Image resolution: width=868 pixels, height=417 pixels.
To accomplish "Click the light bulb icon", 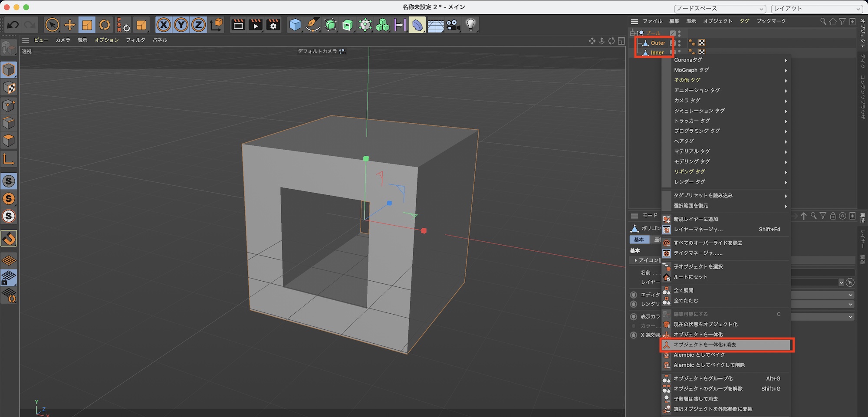I will [470, 25].
